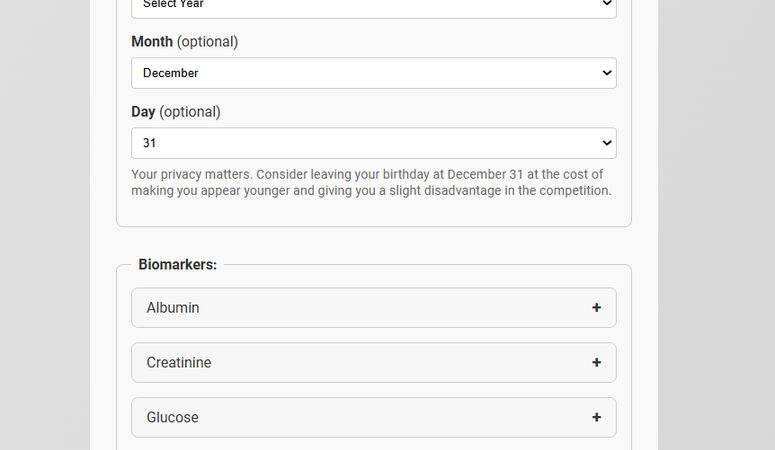This screenshot has height=450, width=775.
Task: Expand the Glucose biomarker section
Action: [x=373, y=417]
